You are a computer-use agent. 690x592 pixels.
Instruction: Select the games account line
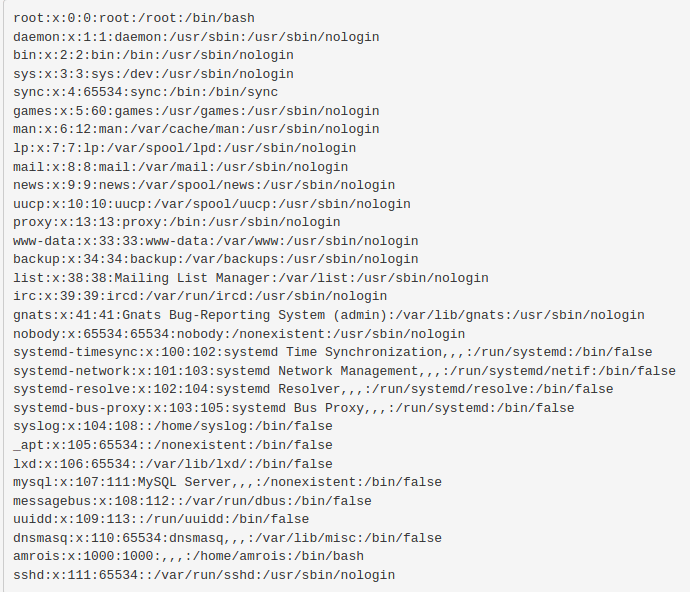click(196, 111)
